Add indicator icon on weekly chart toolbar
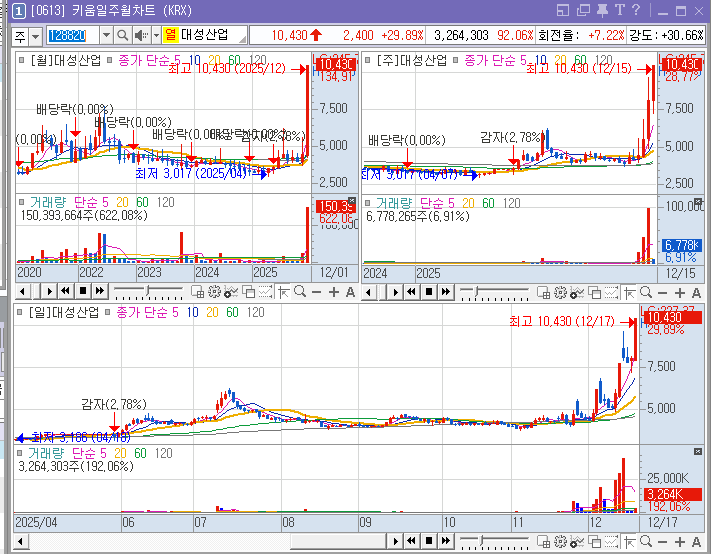Screen dimensions: 711x554 point(577,293)
